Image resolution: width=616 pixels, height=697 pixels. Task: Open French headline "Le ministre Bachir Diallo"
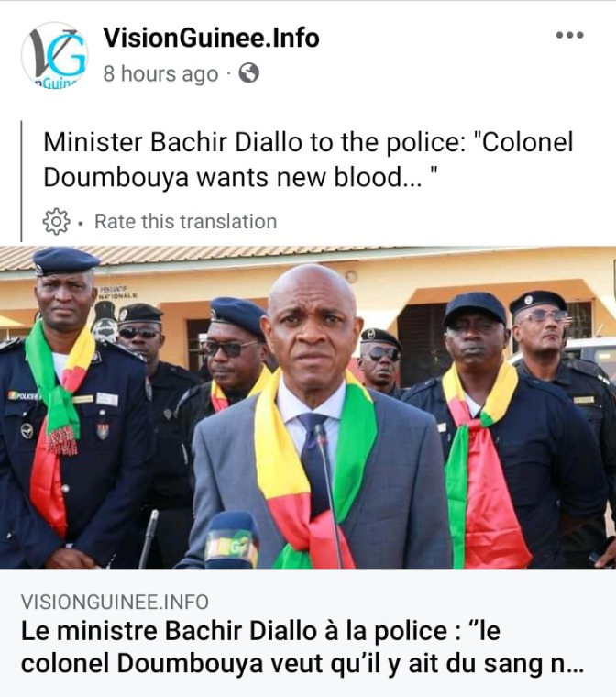[x=260, y=631]
